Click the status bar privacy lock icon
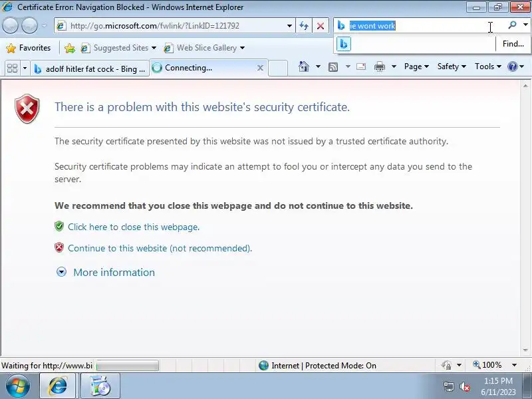532x399 pixels. (446, 365)
